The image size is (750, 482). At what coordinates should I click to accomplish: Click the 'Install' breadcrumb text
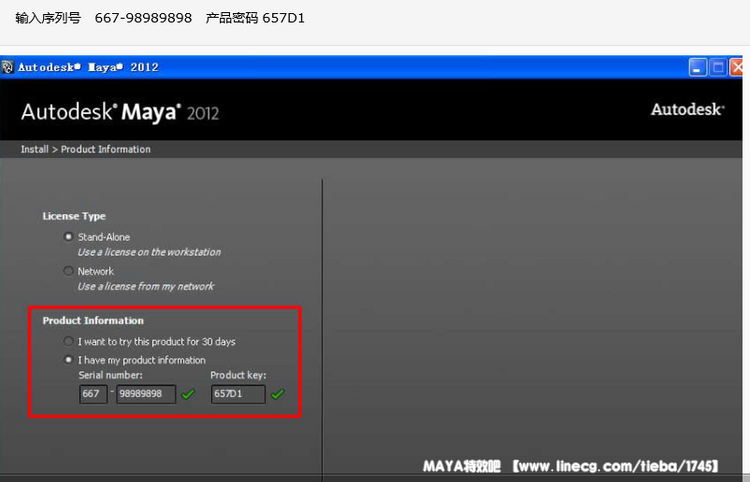coord(34,149)
